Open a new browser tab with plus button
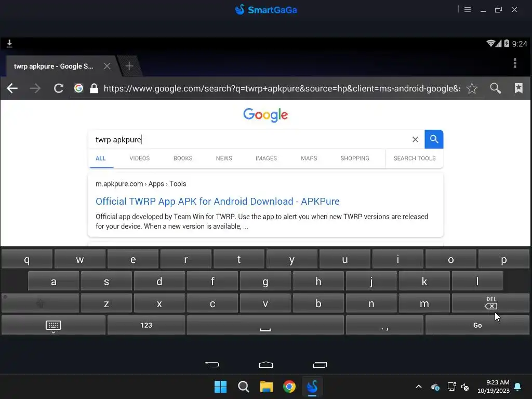The width and height of the screenshot is (532, 399). [x=129, y=66]
